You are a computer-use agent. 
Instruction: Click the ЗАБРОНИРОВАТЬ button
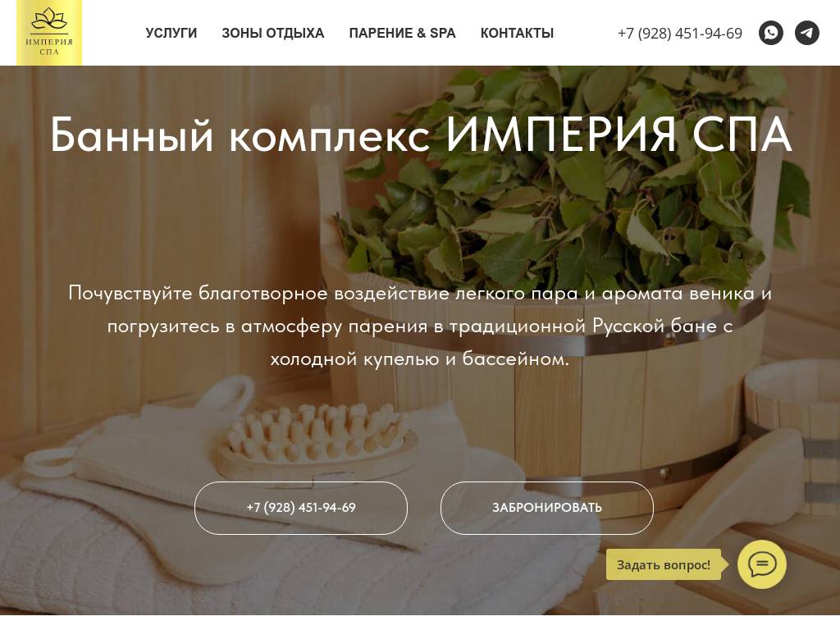[547, 508]
